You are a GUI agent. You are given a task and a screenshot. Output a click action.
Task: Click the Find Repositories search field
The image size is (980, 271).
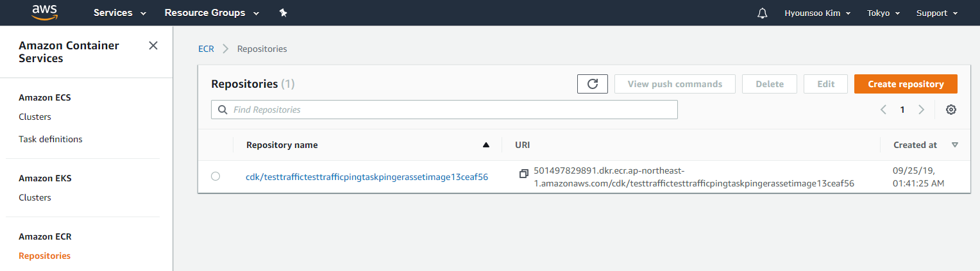(x=444, y=110)
